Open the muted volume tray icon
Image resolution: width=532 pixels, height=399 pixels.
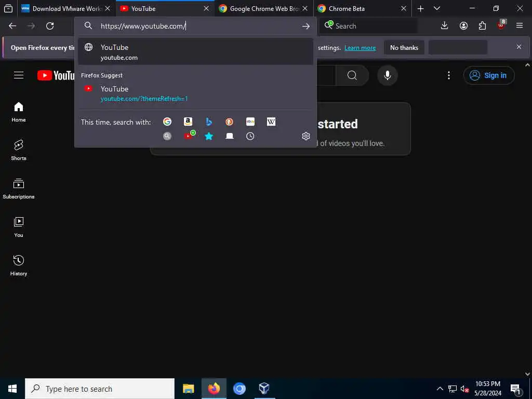tap(464, 389)
